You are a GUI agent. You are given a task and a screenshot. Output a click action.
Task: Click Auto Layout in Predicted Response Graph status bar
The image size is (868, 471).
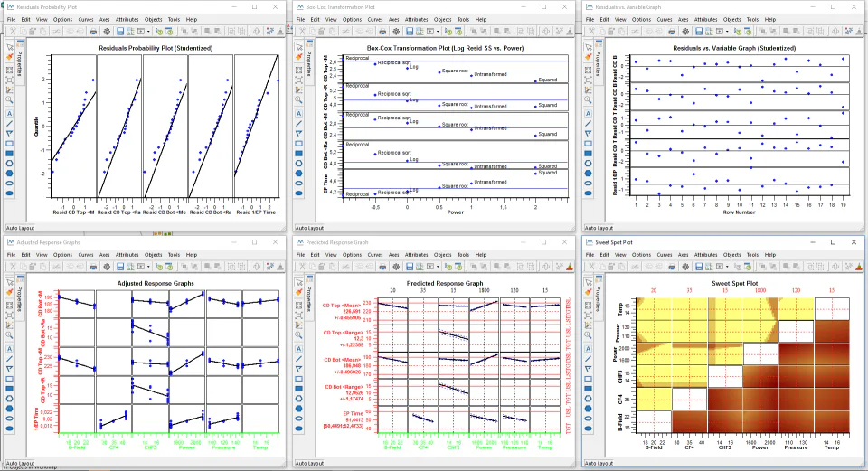click(x=309, y=463)
